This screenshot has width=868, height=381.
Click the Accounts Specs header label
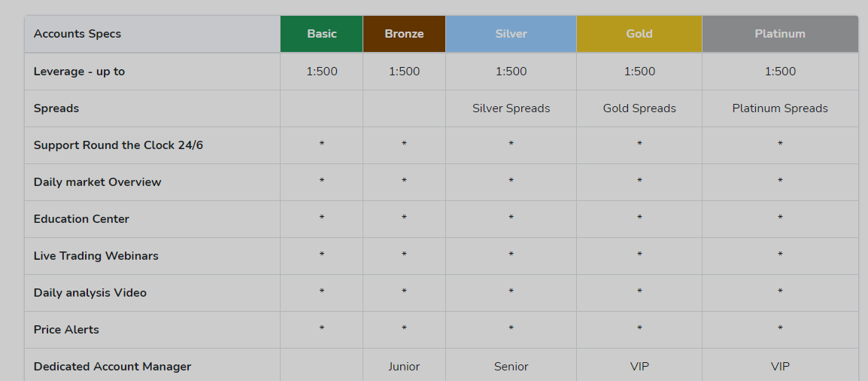pyautogui.click(x=77, y=34)
